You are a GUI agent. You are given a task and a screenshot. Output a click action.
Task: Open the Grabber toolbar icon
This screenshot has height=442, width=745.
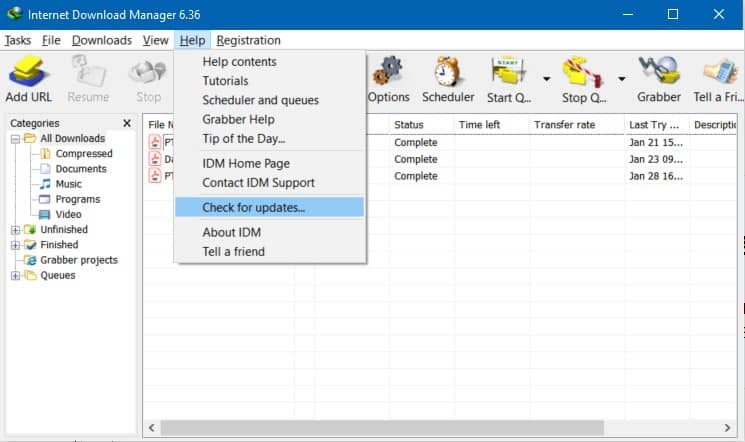(x=659, y=72)
